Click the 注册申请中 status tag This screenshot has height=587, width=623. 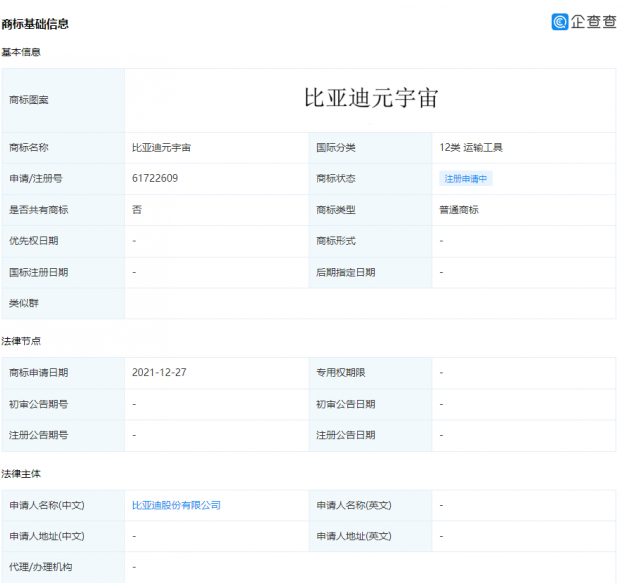[x=466, y=179]
